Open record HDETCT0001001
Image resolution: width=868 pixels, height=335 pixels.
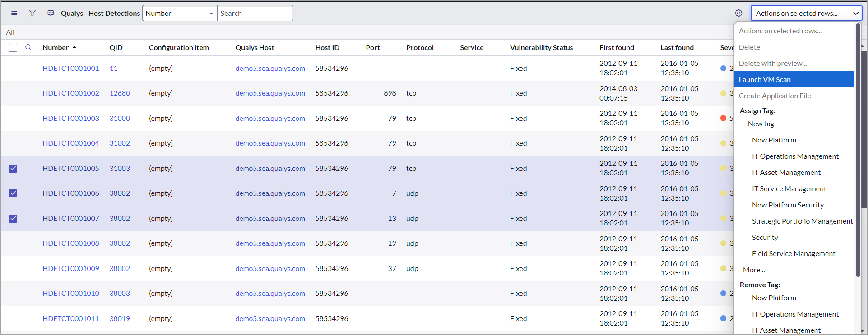tap(71, 69)
